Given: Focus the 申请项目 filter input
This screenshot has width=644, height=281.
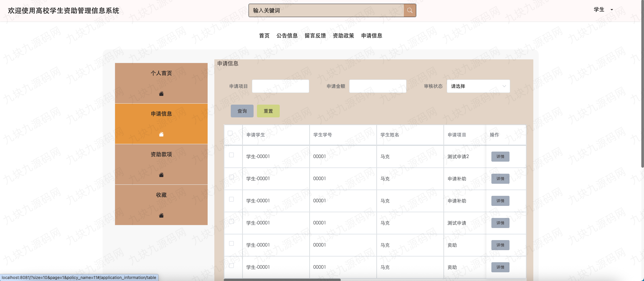Looking at the screenshot, I should pos(280,86).
